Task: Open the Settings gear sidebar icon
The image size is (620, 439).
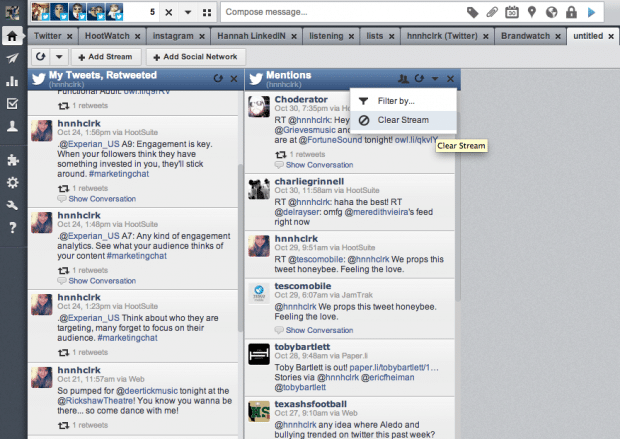Action: pyautogui.click(x=12, y=182)
